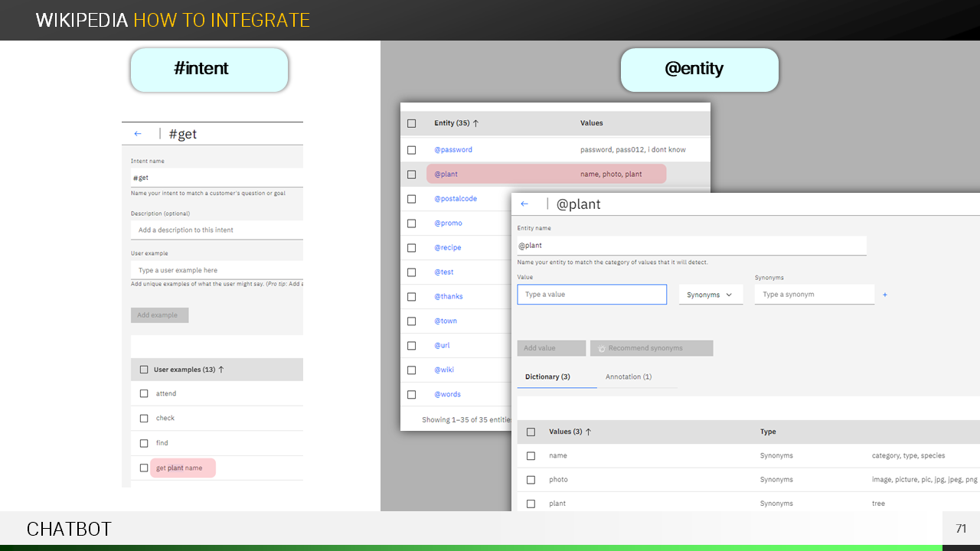Click the 'Type a value' input field
Screen dimensions: 980x551
point(592,295)
